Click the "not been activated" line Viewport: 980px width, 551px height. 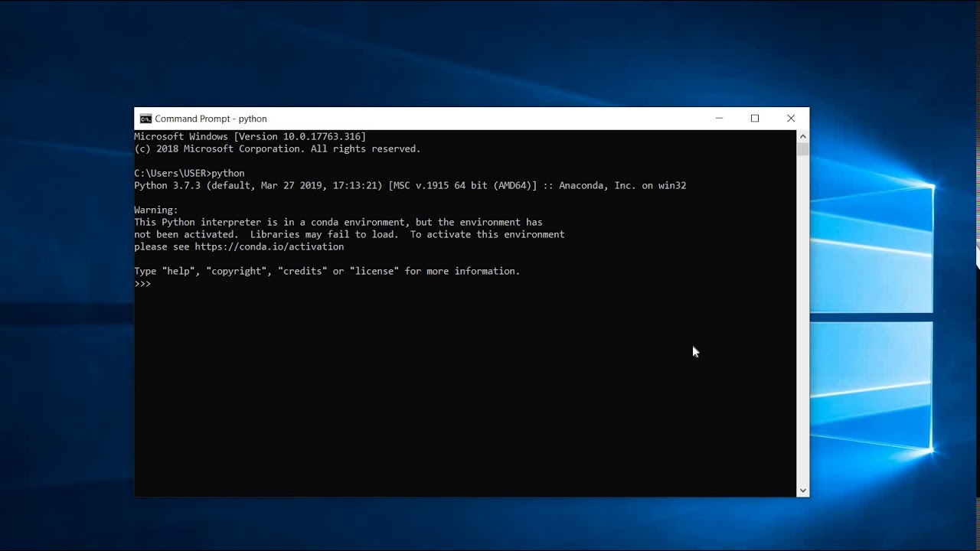coord(349,234)
